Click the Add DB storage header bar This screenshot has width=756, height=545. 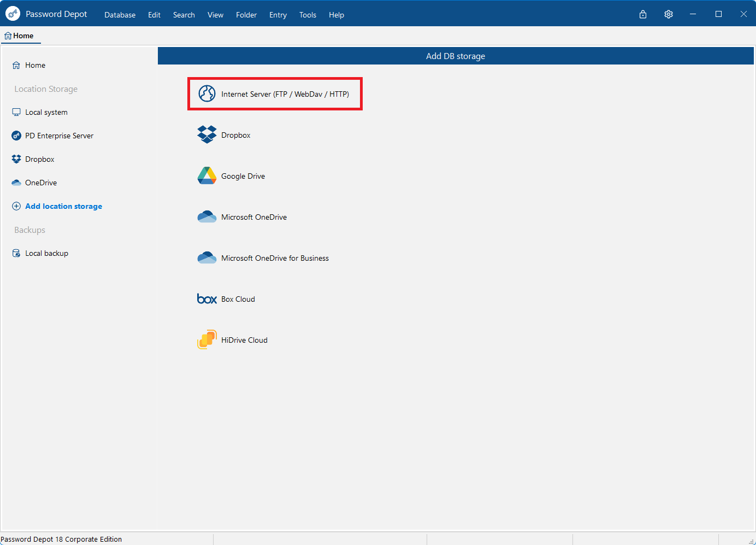click(456, 56)
